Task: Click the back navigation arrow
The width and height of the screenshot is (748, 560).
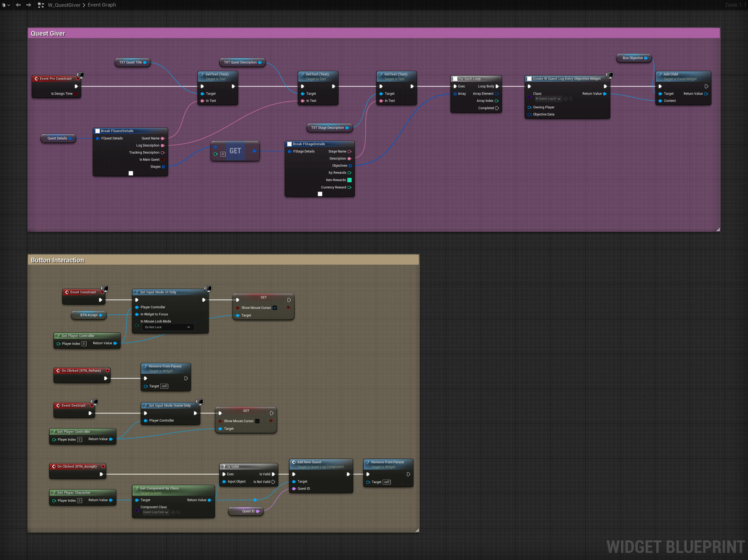Action: point(18,5)
